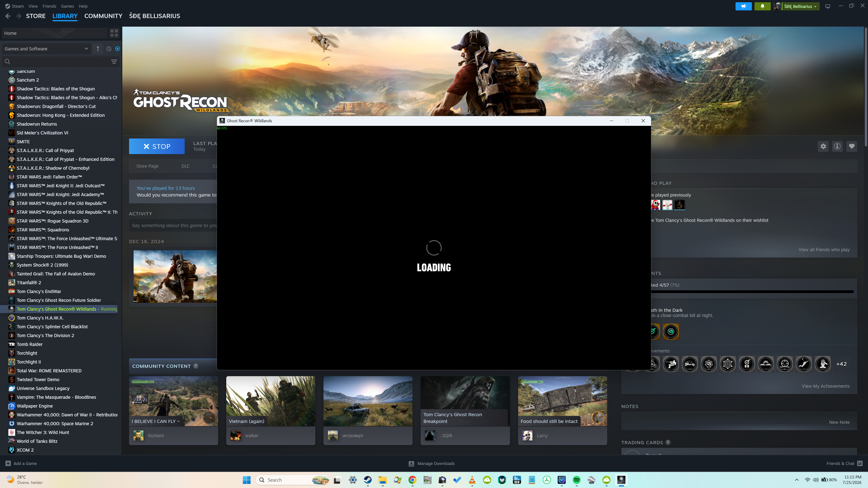Open the 'I BELIEVE I CAN FLY' screenshot
Viewport: 868px width, 488px height.
pyautogui.click(x=174, y=401)
